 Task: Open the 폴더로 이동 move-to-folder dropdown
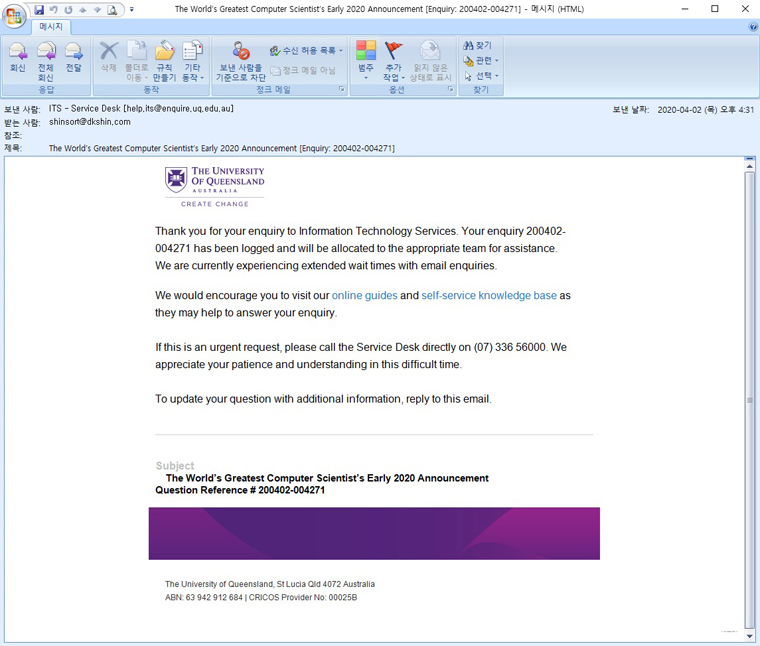pos(137,61)
